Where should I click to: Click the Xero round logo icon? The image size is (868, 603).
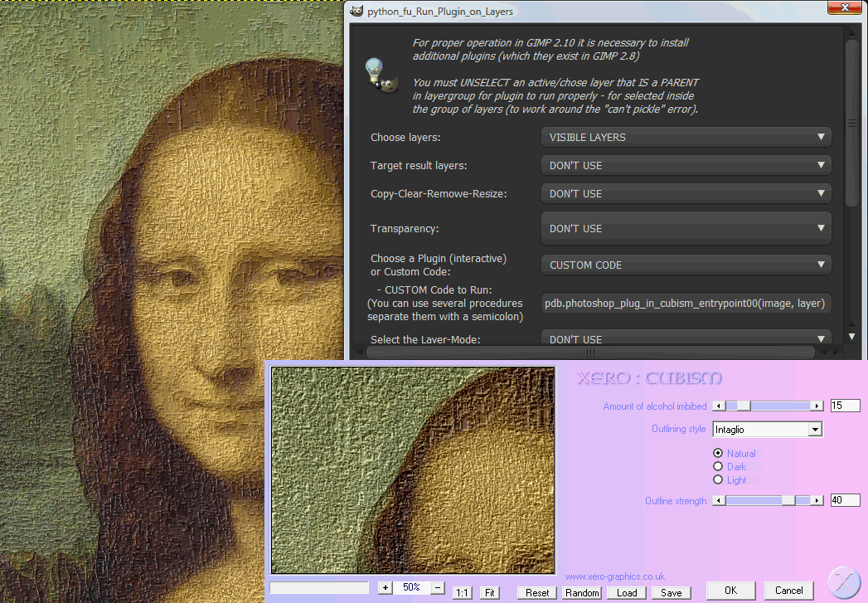pyautogui.click(x=846, y=583)
